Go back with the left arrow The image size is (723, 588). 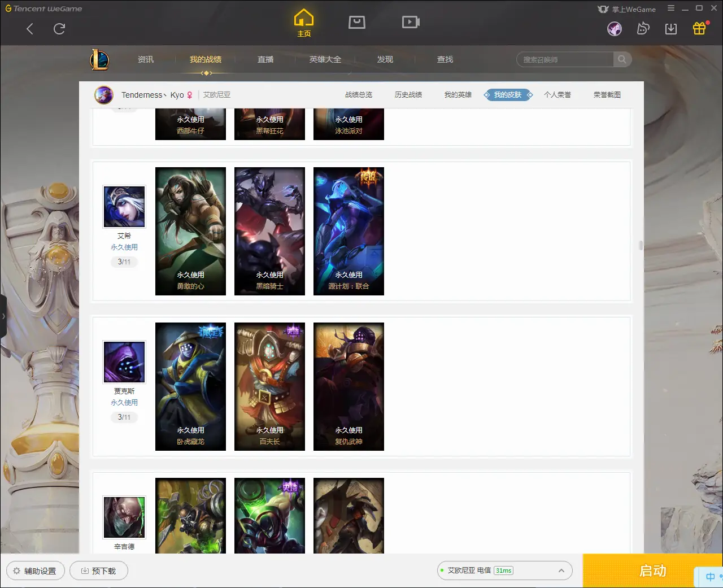click(30, 29)
